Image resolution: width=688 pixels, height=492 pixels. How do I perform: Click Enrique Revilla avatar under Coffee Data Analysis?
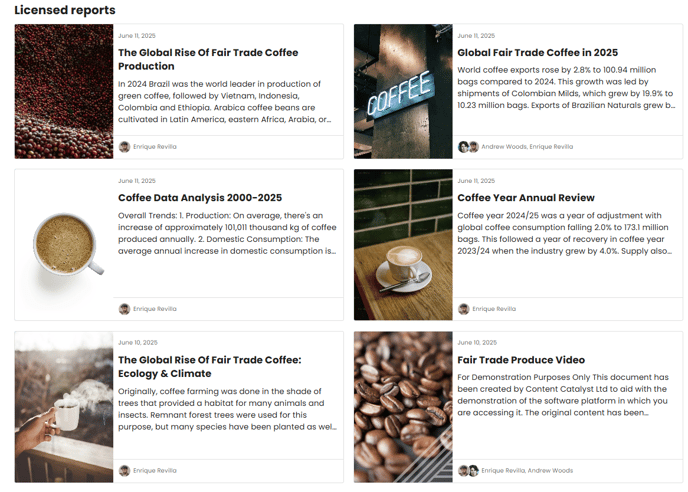coord(125,309)
